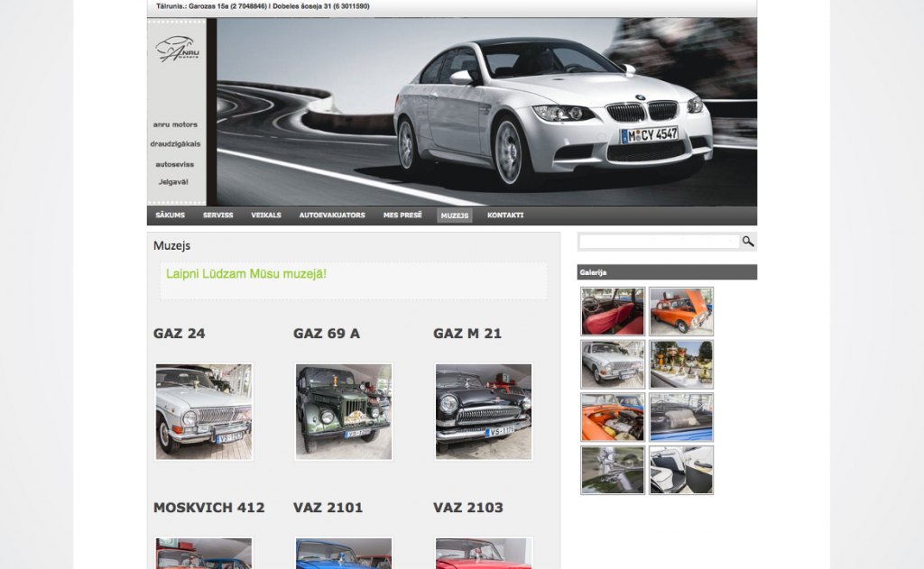Go to the VEIKALS page
Viewport: 924px width, 569px height.
point(266,215)
